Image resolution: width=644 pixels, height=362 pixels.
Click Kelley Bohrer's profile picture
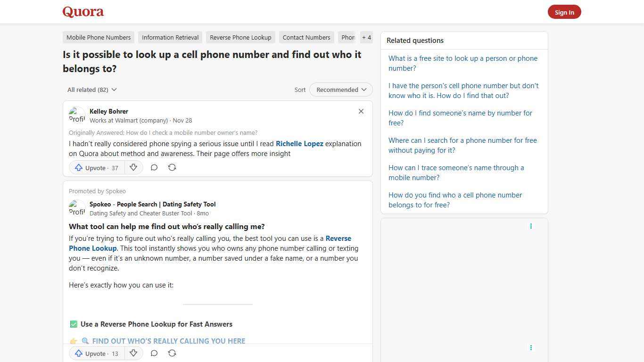[x=77, y=115]
